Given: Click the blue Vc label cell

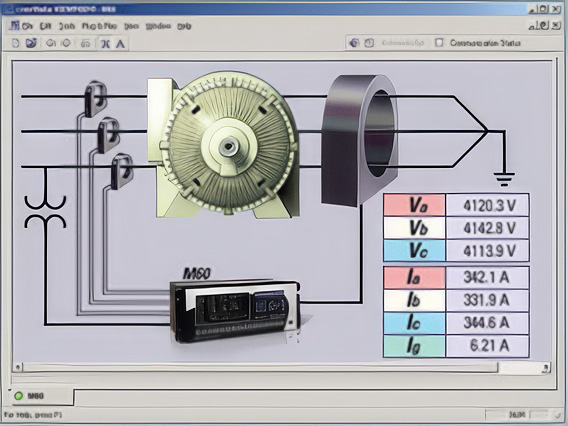Looking at the screenshot, I should click(x=414, y=250).
